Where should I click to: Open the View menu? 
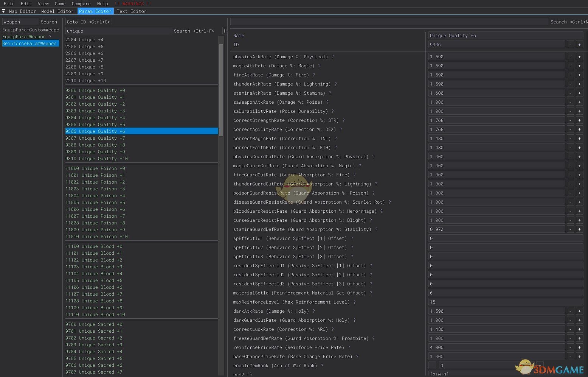pos(43,4)
